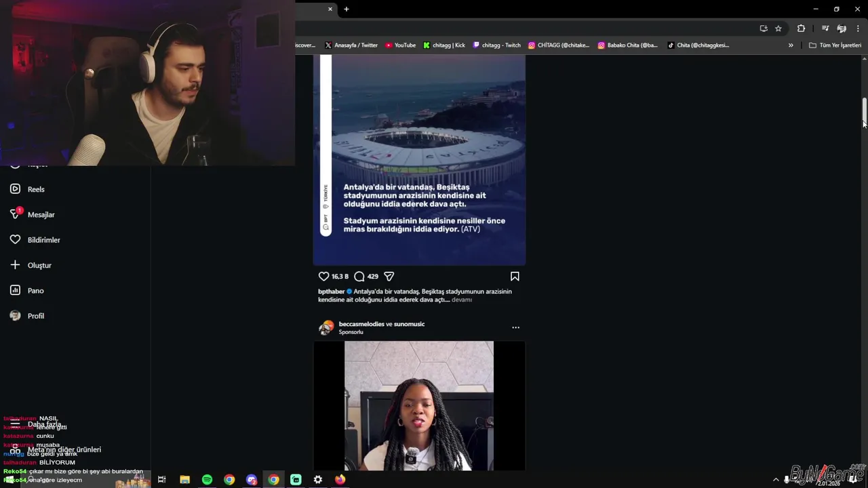Open the bpthaber username link

332,291
